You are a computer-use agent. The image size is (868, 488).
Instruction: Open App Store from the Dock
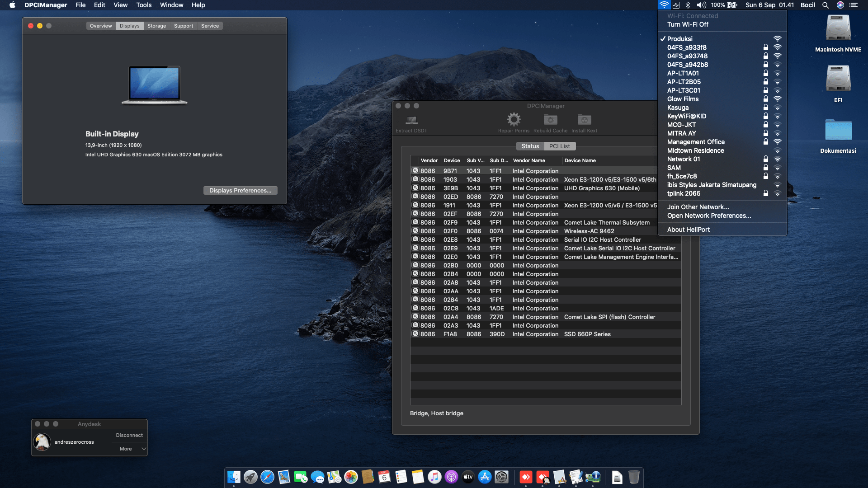485,477
